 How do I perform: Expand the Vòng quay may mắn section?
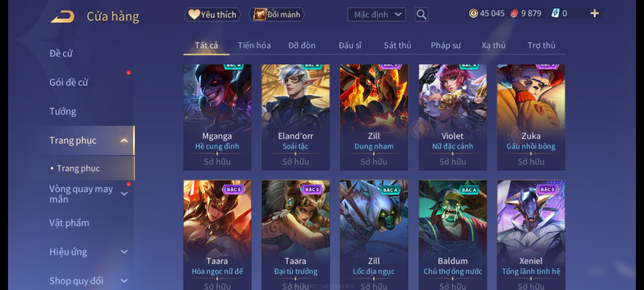[x=124, y=194]
